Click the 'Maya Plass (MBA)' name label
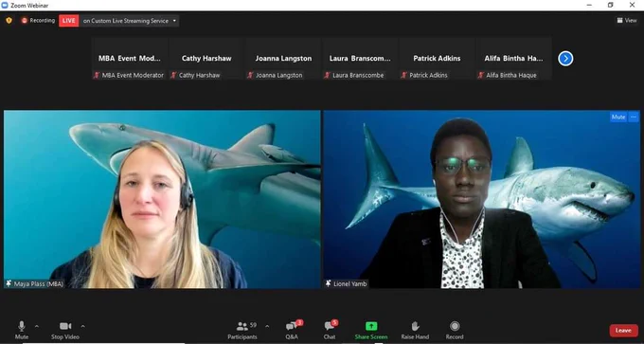 (39, 284)
